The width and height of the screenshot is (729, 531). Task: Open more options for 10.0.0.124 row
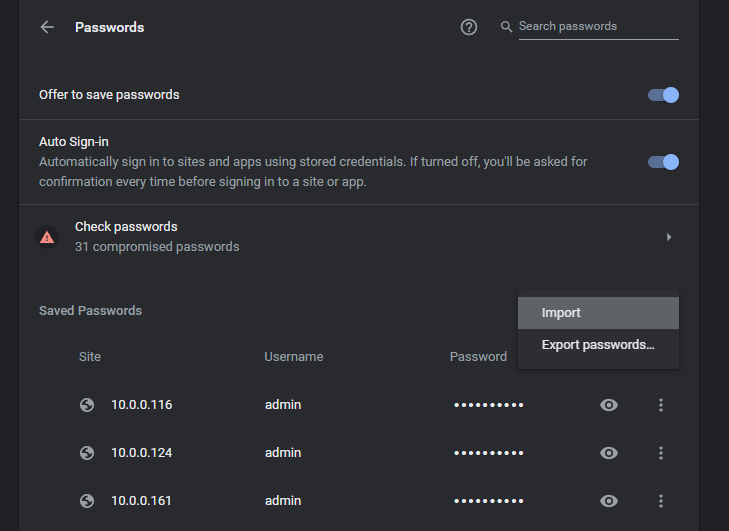(661, 453)
